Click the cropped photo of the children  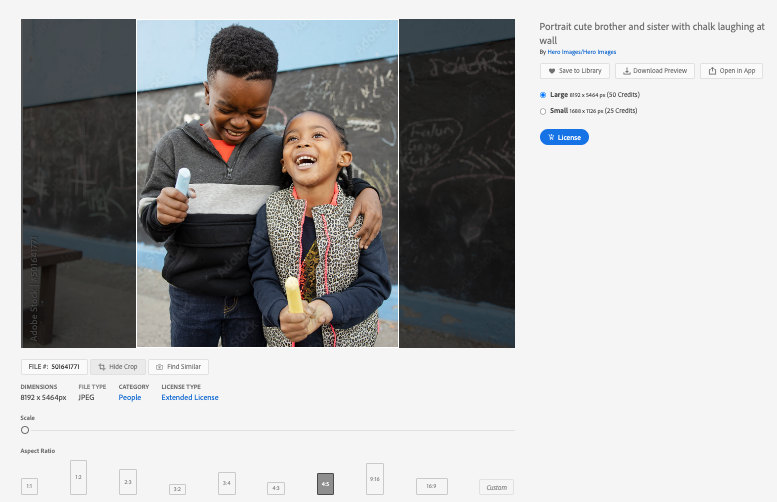(x=267, y=184)
